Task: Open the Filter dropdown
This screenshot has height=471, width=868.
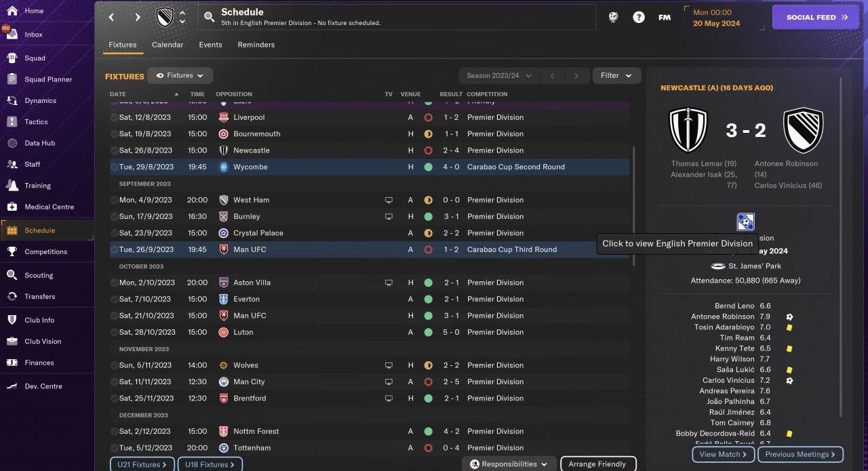Action: 616,76
